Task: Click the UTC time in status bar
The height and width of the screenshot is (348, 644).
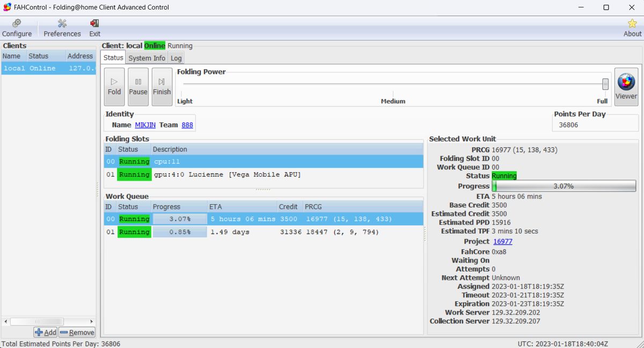Action: click(563, 344)
